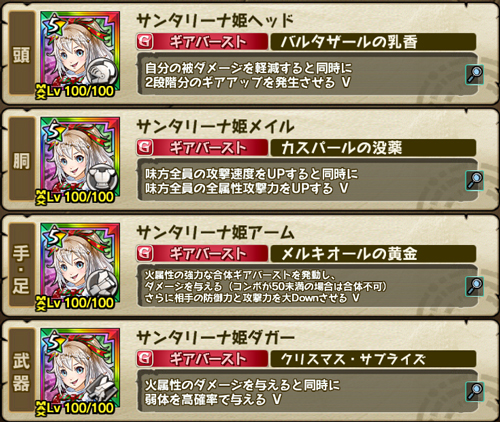Open magnifier for バルタザールの乳香 skill

click(475, 74)
